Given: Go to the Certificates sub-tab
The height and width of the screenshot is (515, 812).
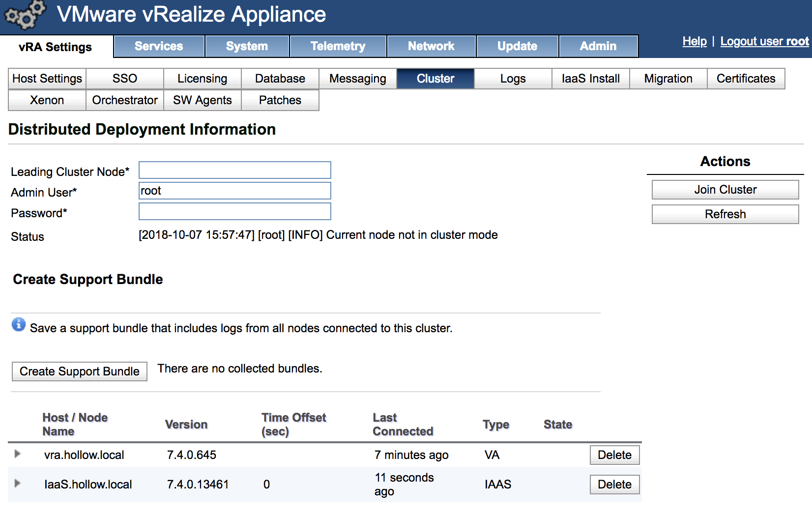Looking at the screenshot, I should 745,79.
